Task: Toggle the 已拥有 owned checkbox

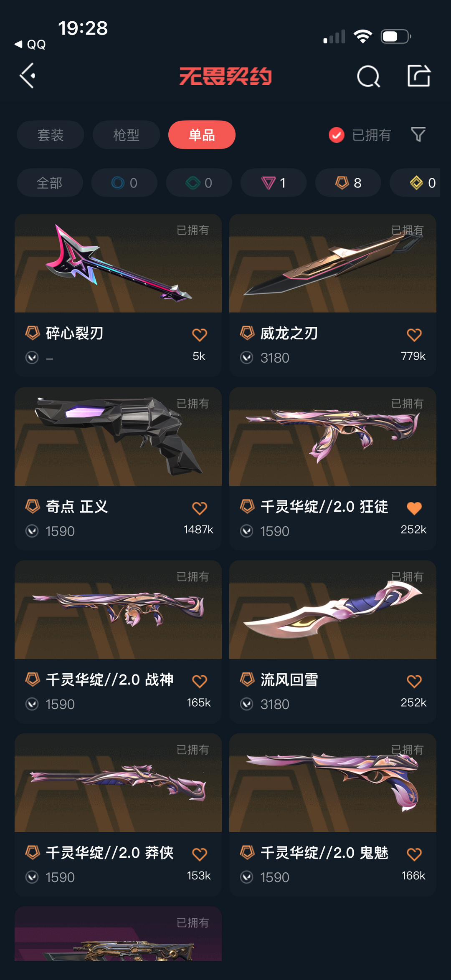Action: click(336, 135)
